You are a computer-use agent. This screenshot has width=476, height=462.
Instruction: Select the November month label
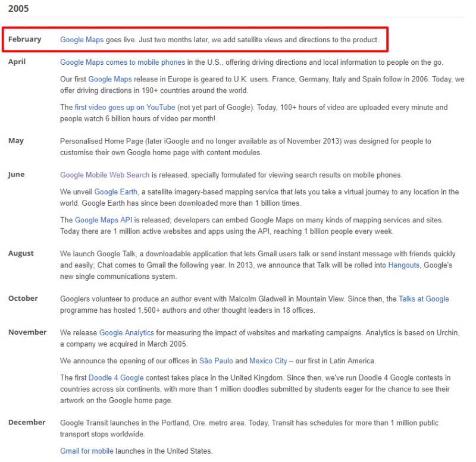pyautogui.click(x=27, y=332)
